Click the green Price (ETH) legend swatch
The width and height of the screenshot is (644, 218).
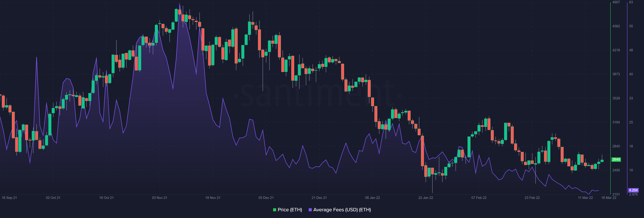(275, 210)
